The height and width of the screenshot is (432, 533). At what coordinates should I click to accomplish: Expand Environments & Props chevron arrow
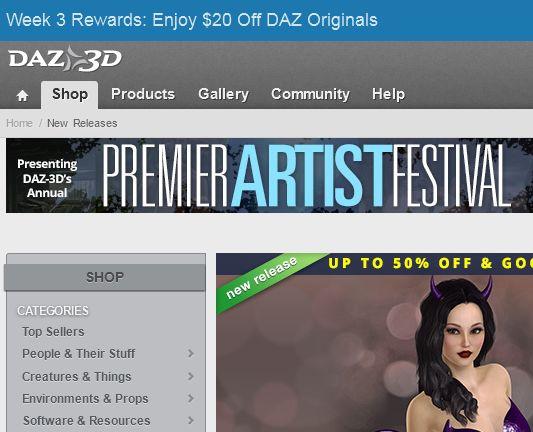click(191, 398)
